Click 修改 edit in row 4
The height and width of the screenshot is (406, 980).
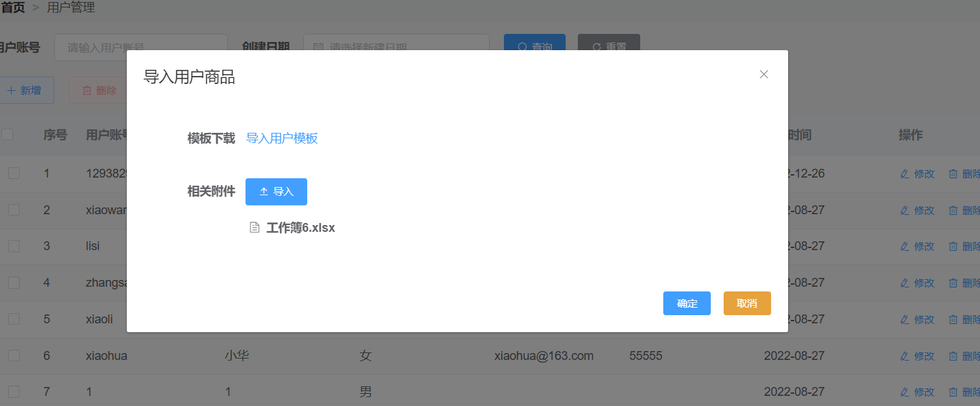[x=917, y=283]
